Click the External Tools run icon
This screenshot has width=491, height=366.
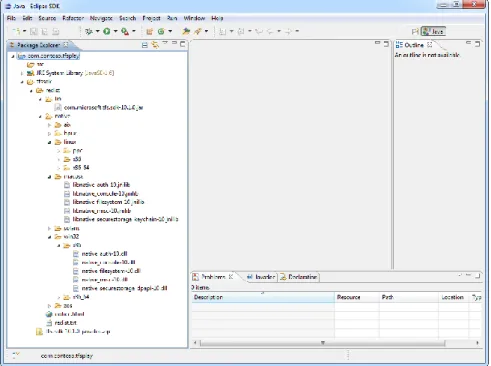point(125,31)
